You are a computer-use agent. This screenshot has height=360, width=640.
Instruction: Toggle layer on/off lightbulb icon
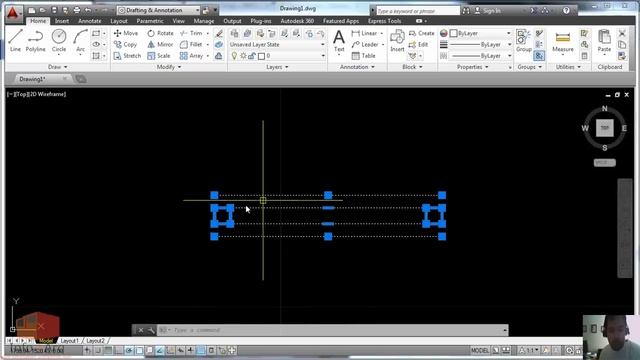pos(234,56)
